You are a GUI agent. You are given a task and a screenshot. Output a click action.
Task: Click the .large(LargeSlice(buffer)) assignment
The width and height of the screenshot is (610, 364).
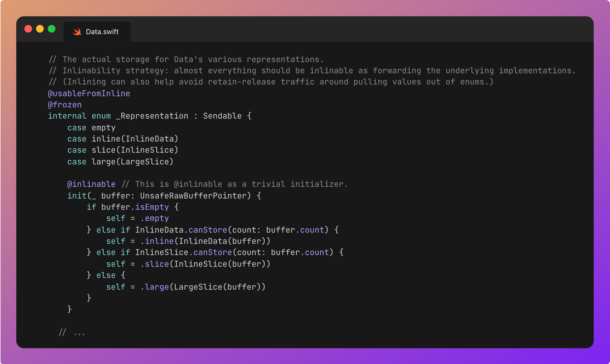(203, 287)
